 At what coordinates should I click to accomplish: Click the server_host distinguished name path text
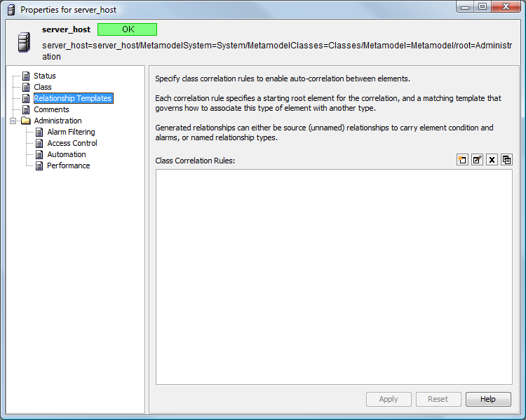click(x=277, y=51)
